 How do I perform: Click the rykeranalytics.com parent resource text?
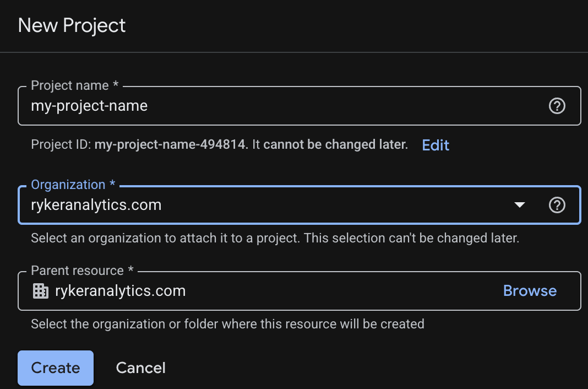(x=121, y=291)
